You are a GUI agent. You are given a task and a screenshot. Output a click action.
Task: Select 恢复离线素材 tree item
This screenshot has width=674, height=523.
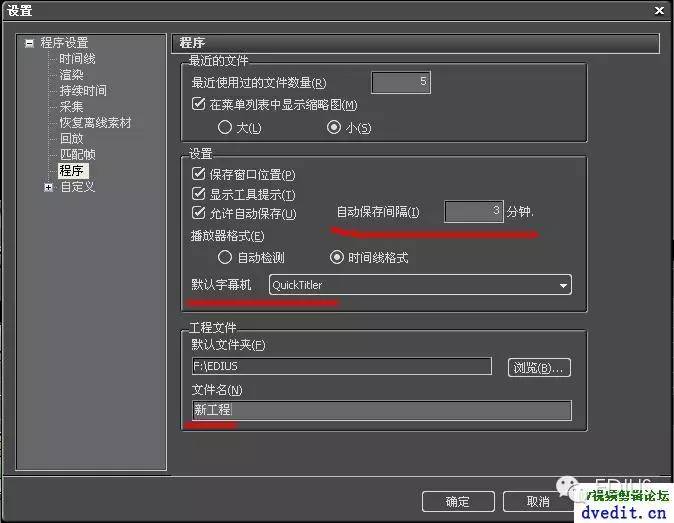point(95,122)
